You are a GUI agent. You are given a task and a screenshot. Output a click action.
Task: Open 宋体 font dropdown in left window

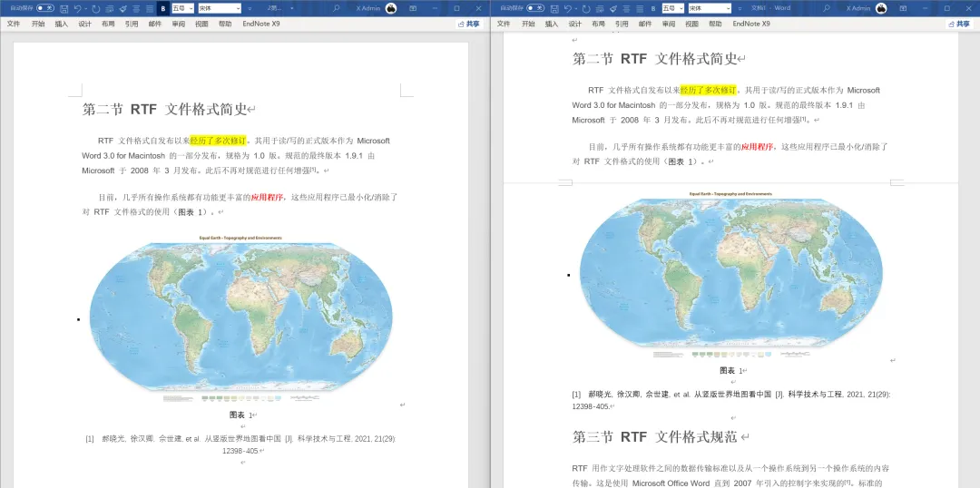point(238,8)
